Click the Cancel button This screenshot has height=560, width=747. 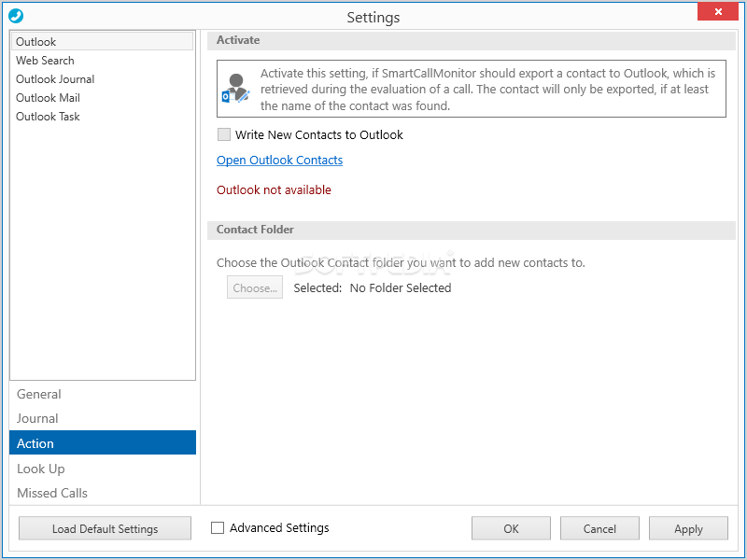[599, 528]
